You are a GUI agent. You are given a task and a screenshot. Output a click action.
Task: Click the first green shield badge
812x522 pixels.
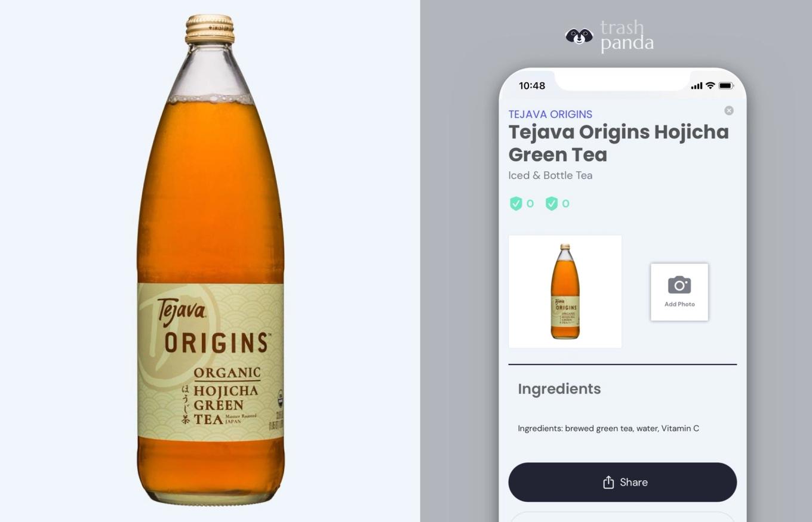pyautogui.click(x=516, y=203)
